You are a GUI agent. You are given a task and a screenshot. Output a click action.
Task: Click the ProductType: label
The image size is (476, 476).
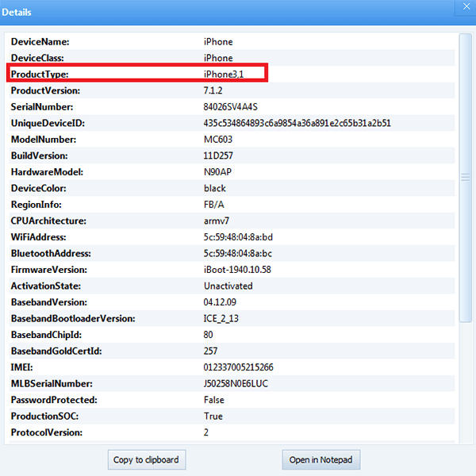tap(40, 75)
